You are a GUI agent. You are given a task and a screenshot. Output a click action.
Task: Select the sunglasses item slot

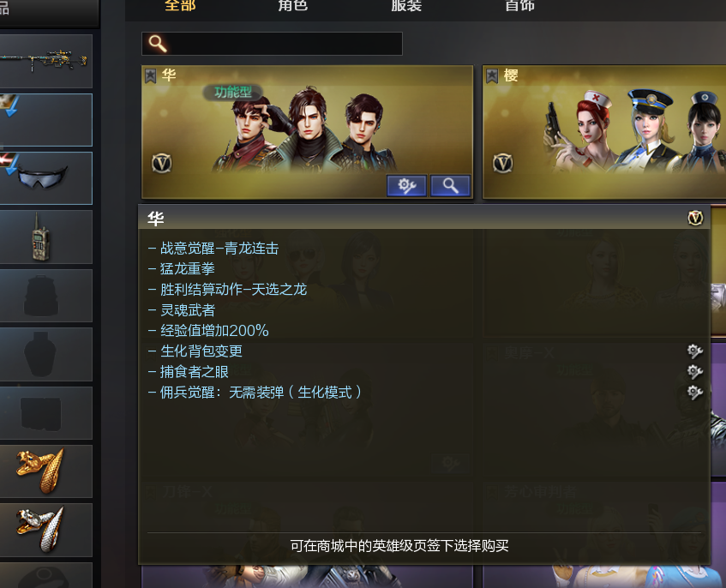45,178
